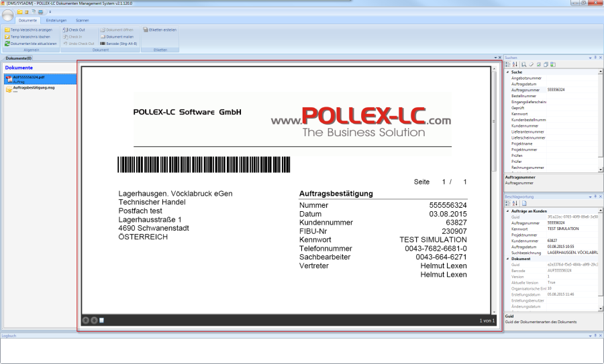Click the search icon in Suchen toolbar
604x364 pixels.
523,64
